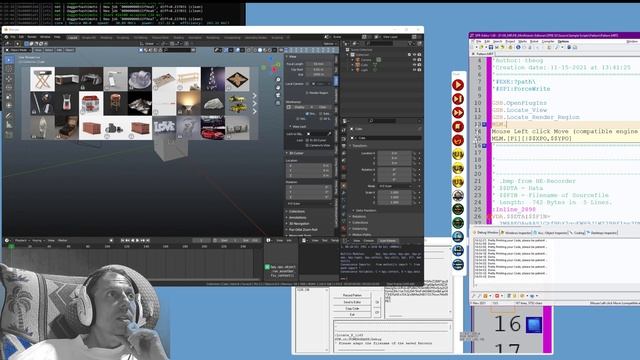This screenshot has height=360, width=640.
Task: Toggle perspective/orthographic grid gizmo in viewport
Action: coord(278,103)
